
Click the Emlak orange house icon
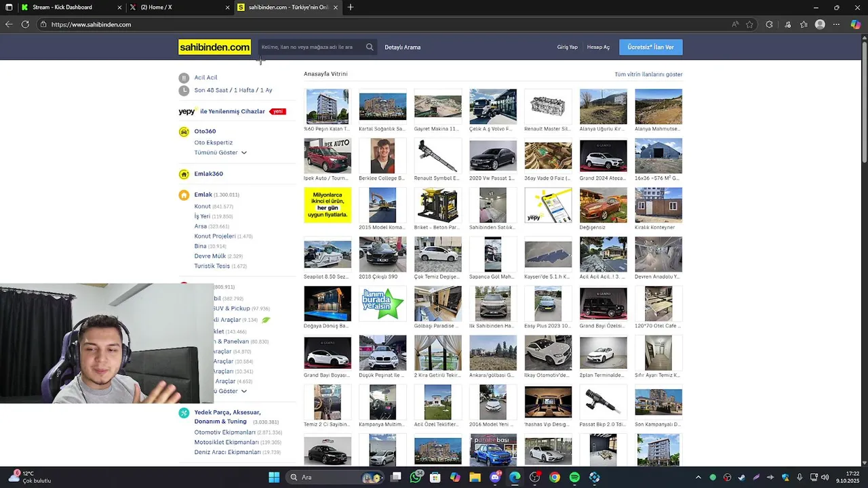[x=184, y=195]
